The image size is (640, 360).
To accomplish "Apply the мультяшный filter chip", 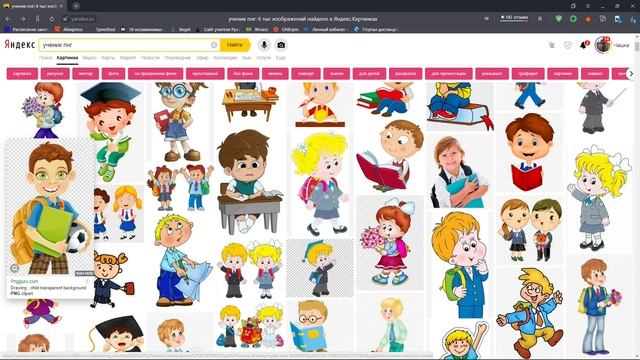I will 205,73.
